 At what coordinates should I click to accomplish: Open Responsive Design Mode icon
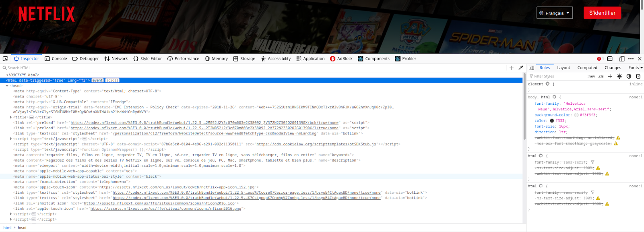point(622,59)
